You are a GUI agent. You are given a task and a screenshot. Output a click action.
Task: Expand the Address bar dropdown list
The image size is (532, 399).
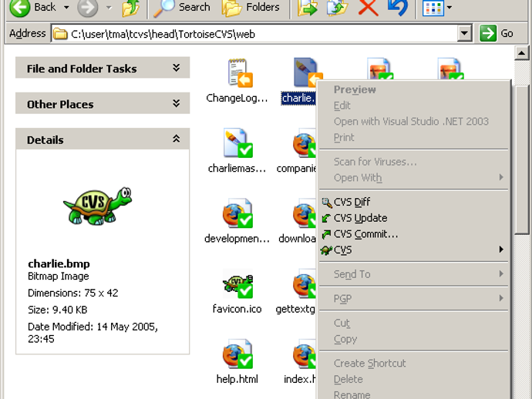(x=464, y=34)
